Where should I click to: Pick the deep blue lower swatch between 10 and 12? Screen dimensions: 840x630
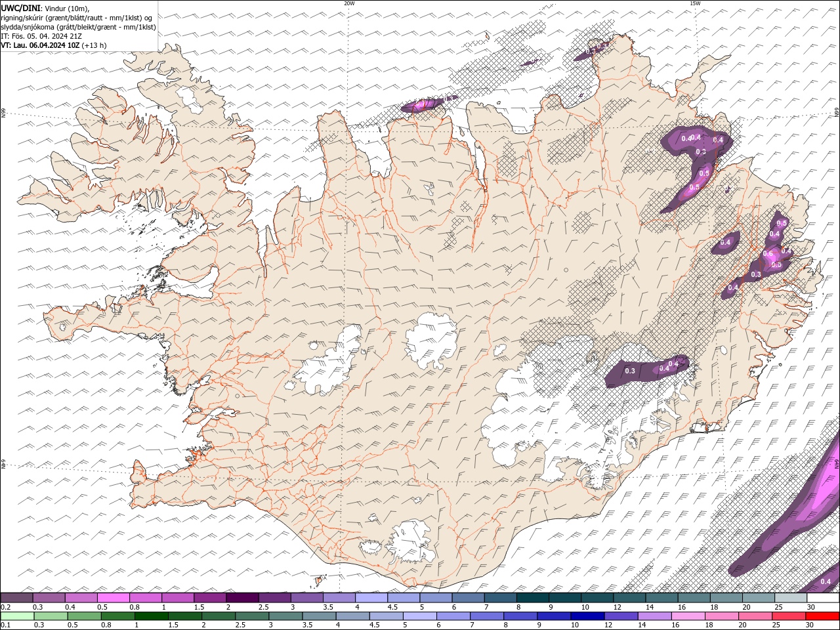pos(587,616)
